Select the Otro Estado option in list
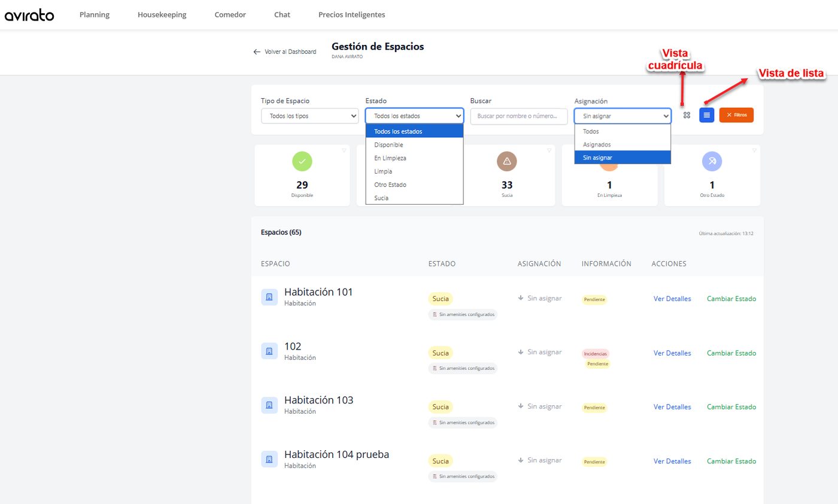The width and height of the screenshot is (838, 504). click(414, 184)
